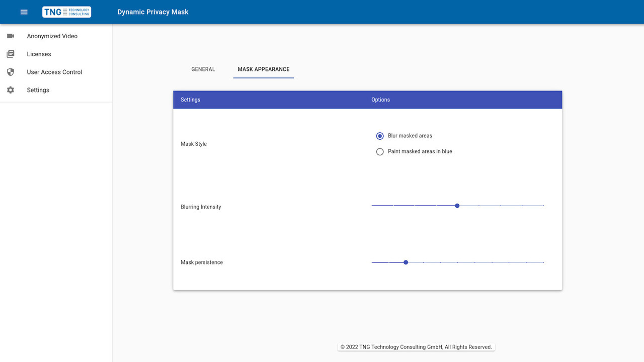Click the TNG Technology Consulting logo
The image size is (644, 362).
pyautogui.click(x=66, y=12)
